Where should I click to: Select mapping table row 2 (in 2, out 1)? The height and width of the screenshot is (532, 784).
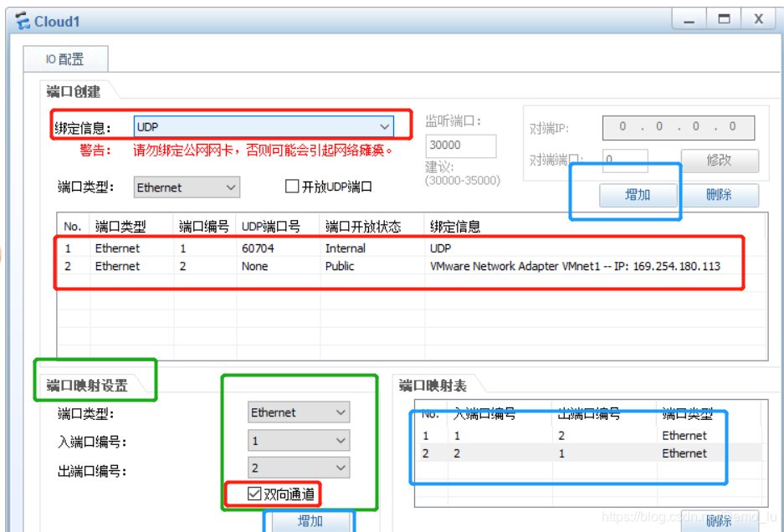591,453
